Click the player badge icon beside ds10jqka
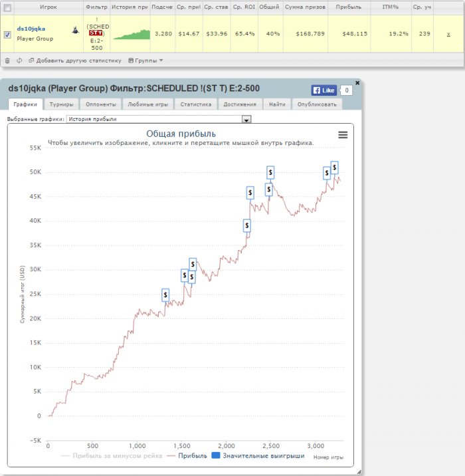 pos(76,30)
